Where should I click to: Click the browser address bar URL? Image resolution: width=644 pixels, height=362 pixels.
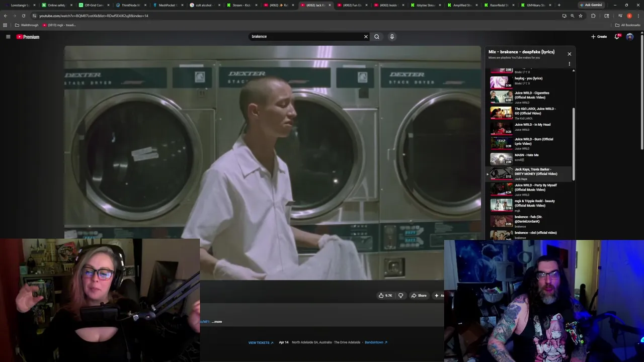[x=94, y=16]
